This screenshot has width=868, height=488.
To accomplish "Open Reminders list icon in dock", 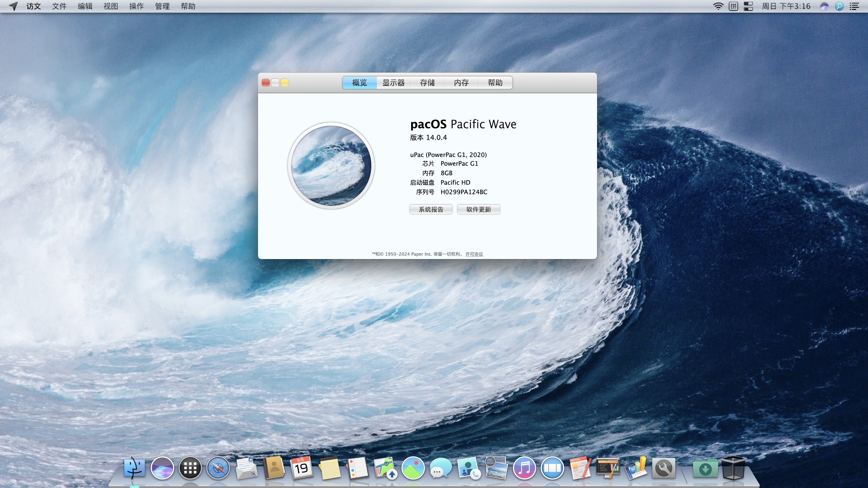I will coord(357,468).
